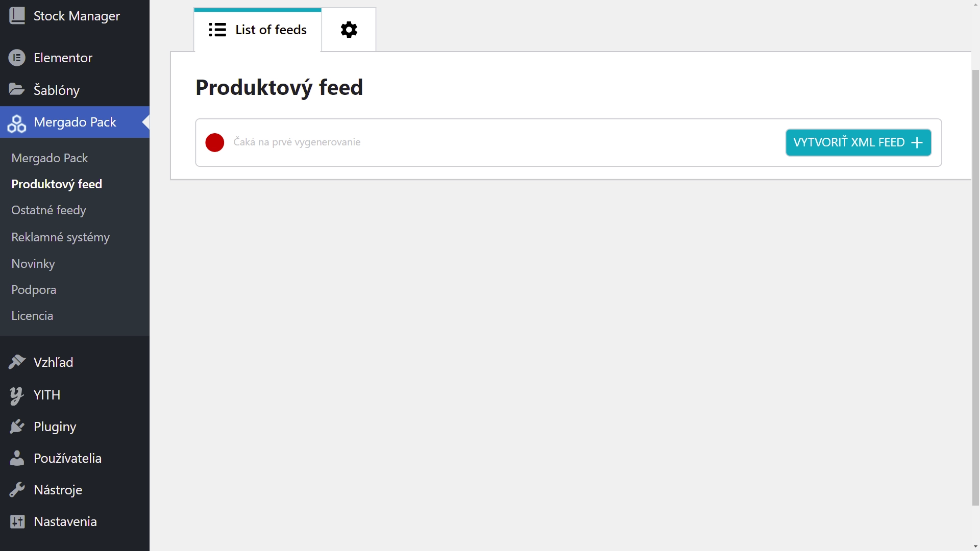Open Licencia section in Mergado Pack

(32, 315)
